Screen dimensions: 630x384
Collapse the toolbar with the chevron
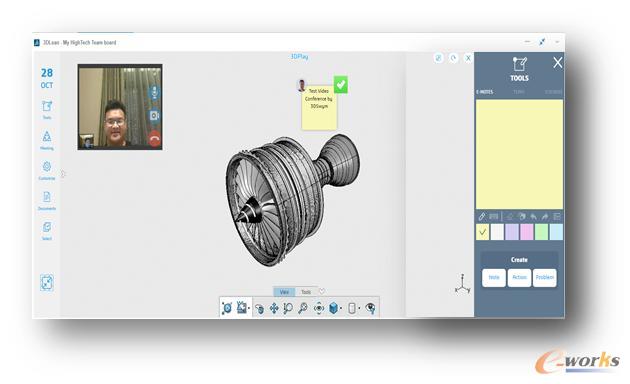pos(322,291)
